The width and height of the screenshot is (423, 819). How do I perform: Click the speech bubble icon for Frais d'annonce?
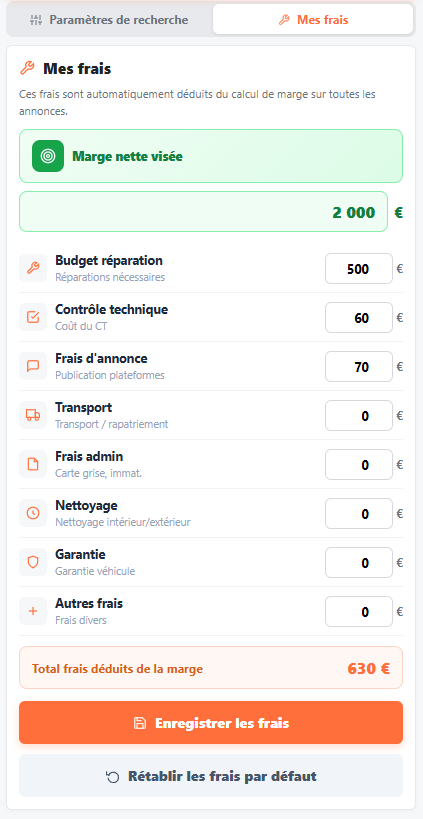pyautogui.click(x=33, y=366)
